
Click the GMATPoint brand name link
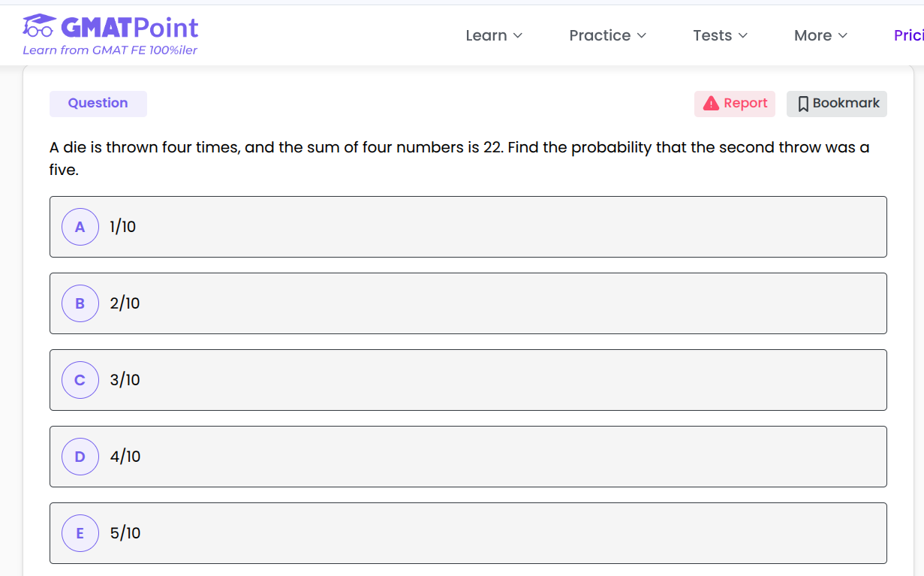129,28
